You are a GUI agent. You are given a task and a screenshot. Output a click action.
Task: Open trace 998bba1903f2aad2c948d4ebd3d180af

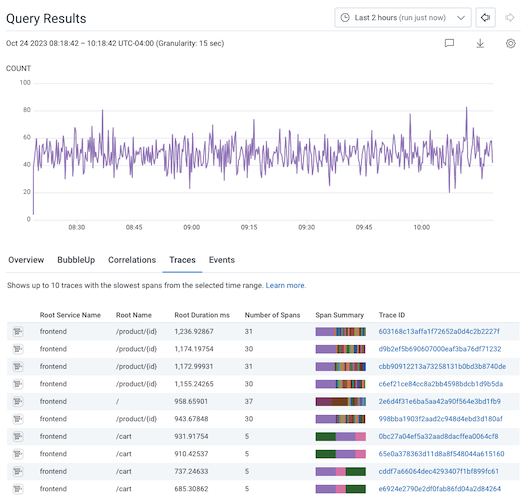[440, 419]
